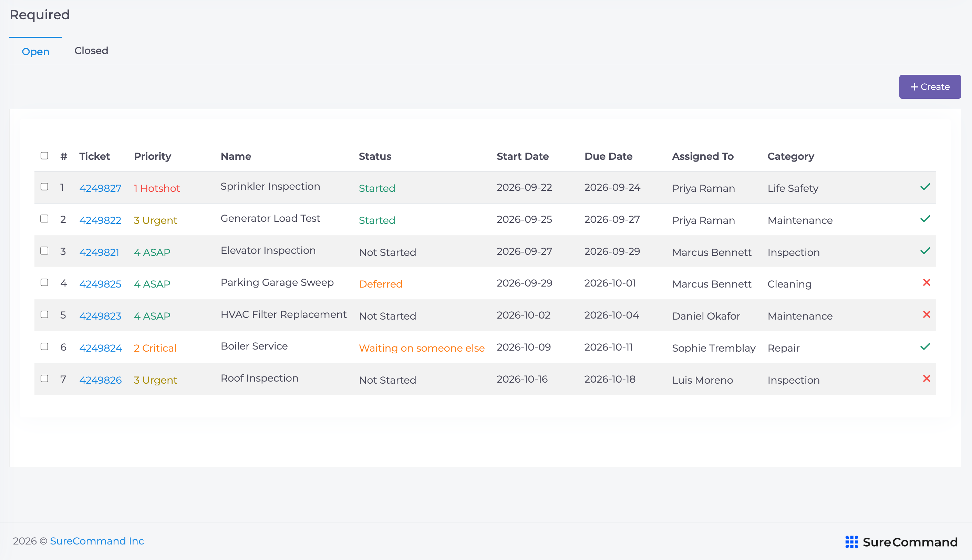972x560 pixels.
Task: Click the Priority column header
Action: [152, 156]
